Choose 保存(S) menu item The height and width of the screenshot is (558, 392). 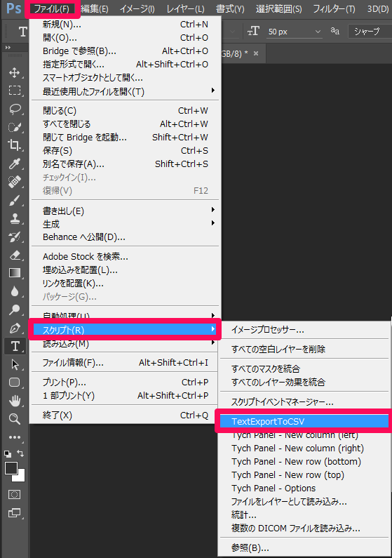125,150
